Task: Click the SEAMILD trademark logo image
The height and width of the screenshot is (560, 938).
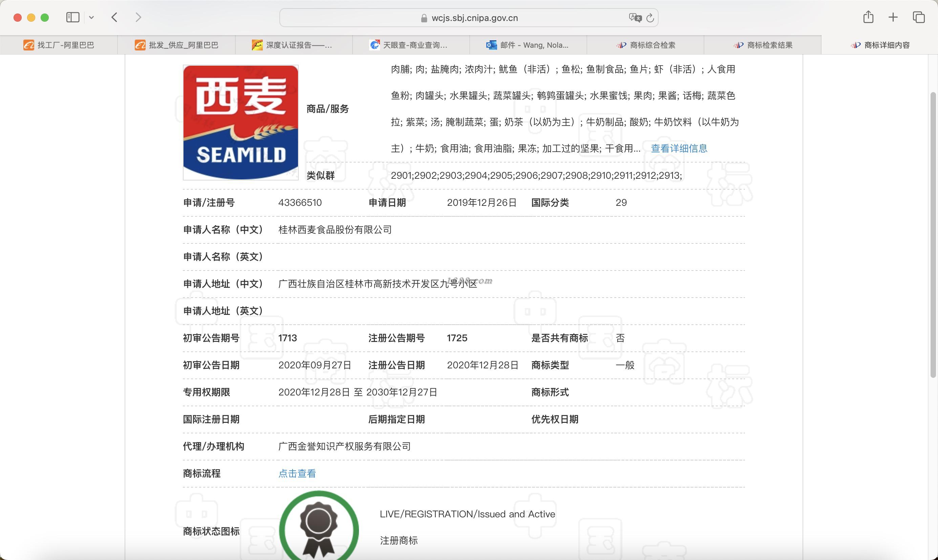Action: coord(241,122)
